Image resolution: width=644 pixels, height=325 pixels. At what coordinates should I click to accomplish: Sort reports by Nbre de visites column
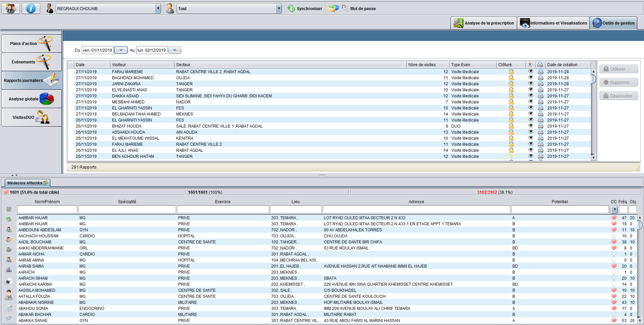pos(428,64)
